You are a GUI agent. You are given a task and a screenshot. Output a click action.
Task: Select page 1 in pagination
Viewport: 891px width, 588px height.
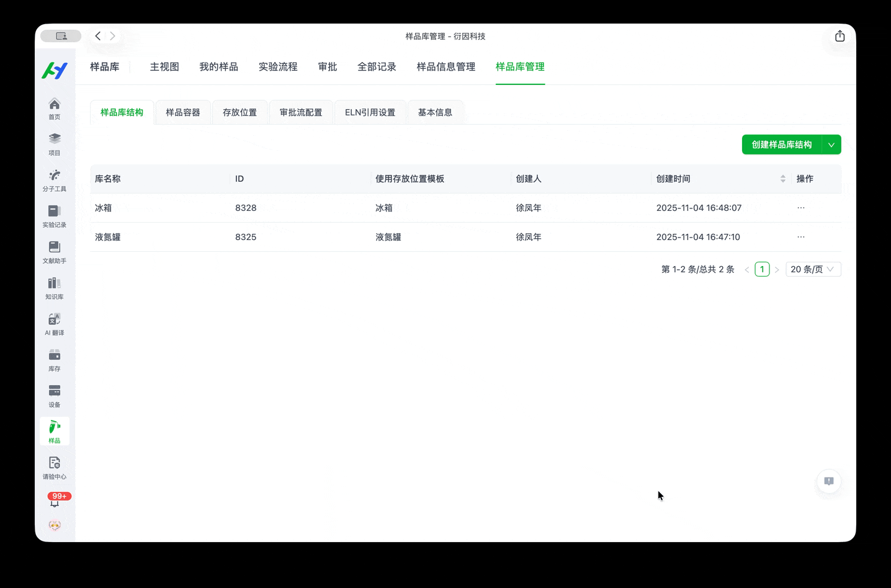762,269
